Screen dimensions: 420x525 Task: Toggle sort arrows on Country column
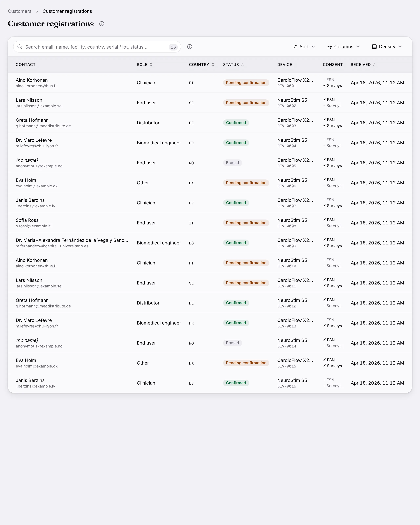tap(213, 64)
